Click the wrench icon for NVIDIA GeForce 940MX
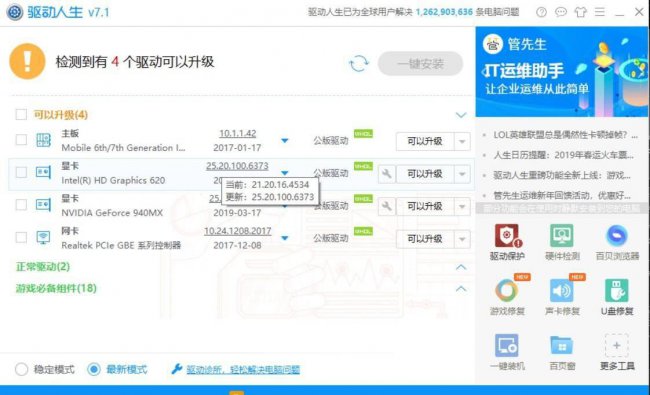Viewport: 650px width, 395px height. click(386, 206)
